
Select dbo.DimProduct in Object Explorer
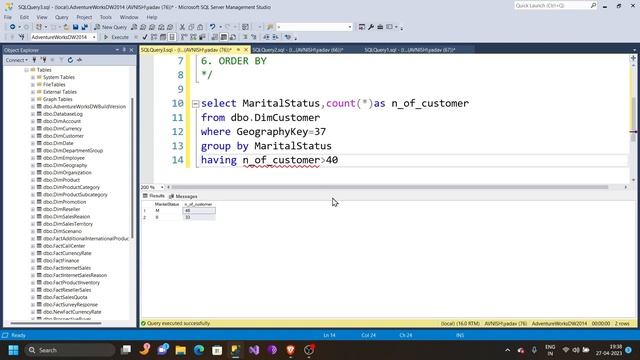(61, 180)
